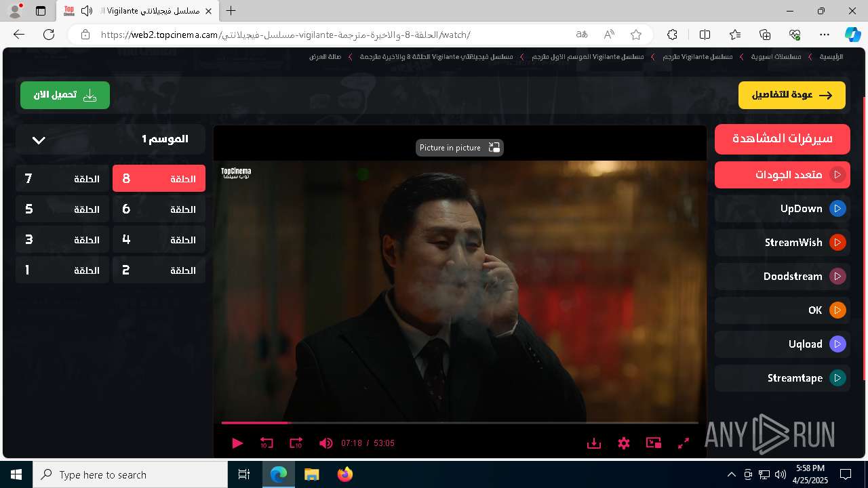Open File Explorer from taskbar
Screen dimensions: 868x488
(x=312, y=474)
